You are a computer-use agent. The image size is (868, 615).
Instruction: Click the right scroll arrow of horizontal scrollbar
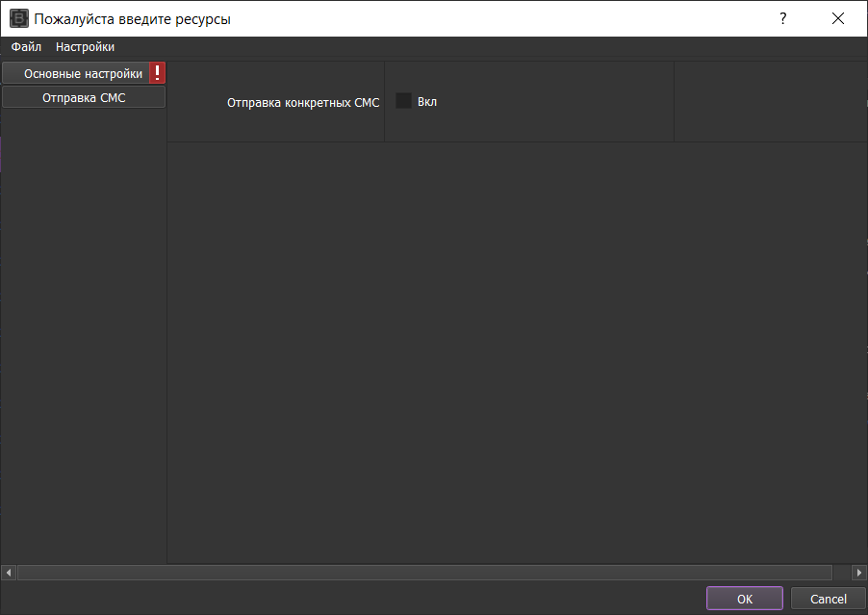pos(859,573)
